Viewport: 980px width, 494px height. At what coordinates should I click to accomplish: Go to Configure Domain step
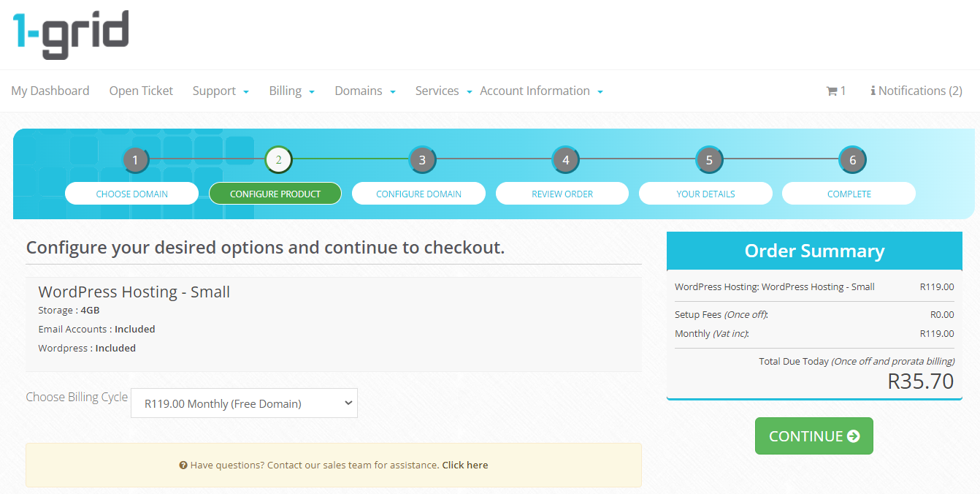[418, 194]
